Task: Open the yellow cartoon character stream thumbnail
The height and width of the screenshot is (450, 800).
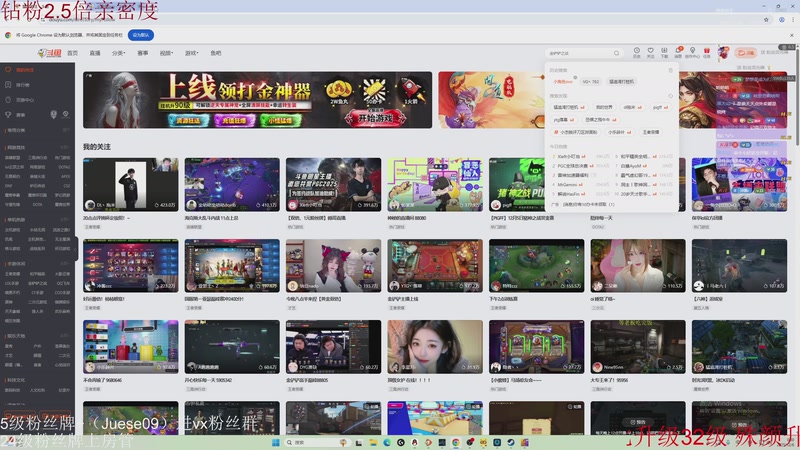Action: 435,185
